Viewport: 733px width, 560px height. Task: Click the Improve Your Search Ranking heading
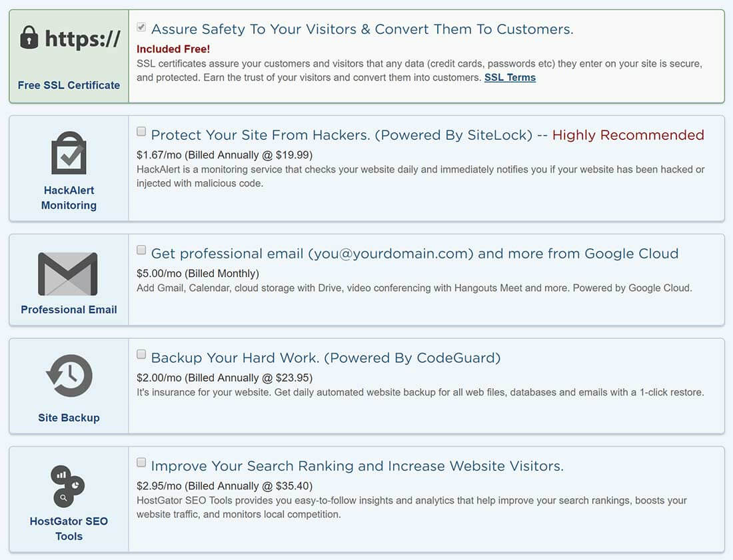[357, 466]
